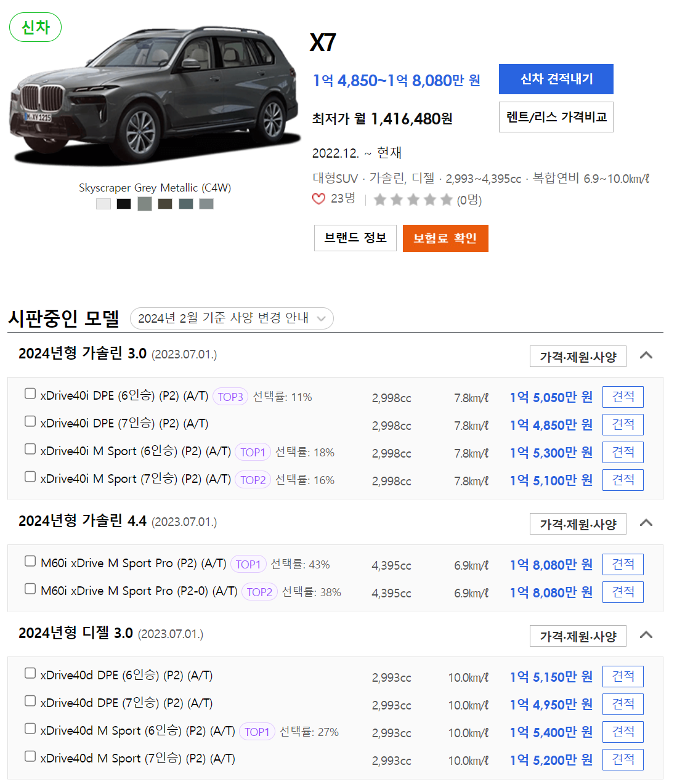Screen dimensions: 677x784
Task: Click 선택률: 43% text
Action: coord(301,564)
